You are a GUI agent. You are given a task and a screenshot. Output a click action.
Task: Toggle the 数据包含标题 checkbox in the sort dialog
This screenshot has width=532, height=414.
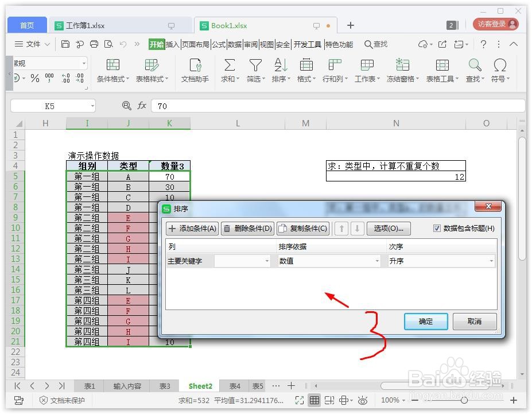tap(437, 229)
